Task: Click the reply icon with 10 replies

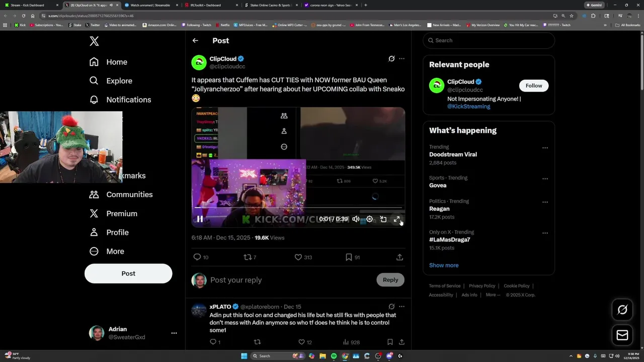Action: click(201, 257)
